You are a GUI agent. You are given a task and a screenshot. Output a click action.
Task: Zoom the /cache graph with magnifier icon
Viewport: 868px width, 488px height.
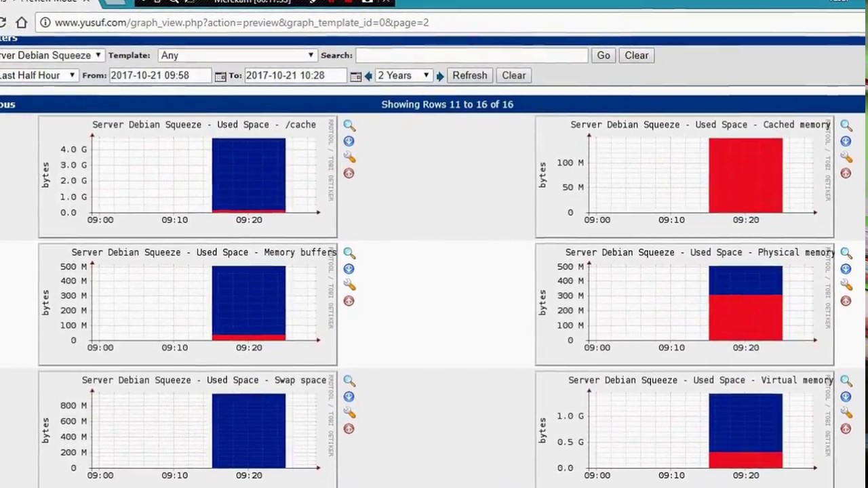(x=349, y=125)
